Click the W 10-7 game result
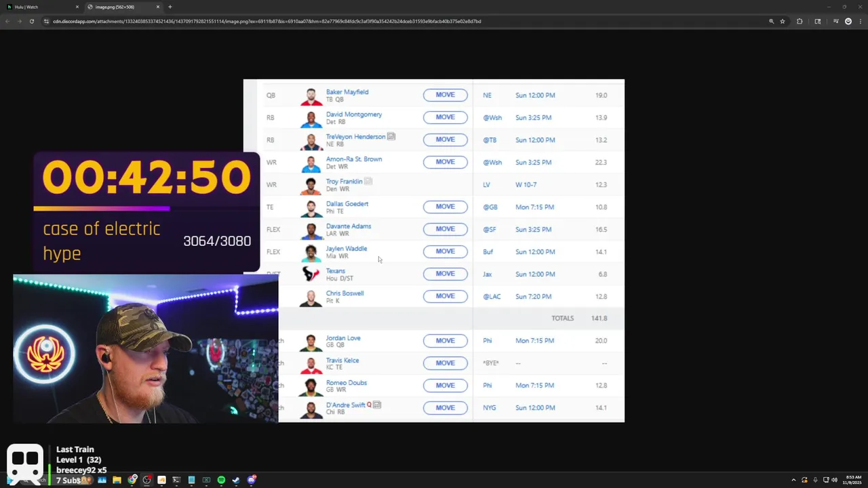 pos(526,185)
